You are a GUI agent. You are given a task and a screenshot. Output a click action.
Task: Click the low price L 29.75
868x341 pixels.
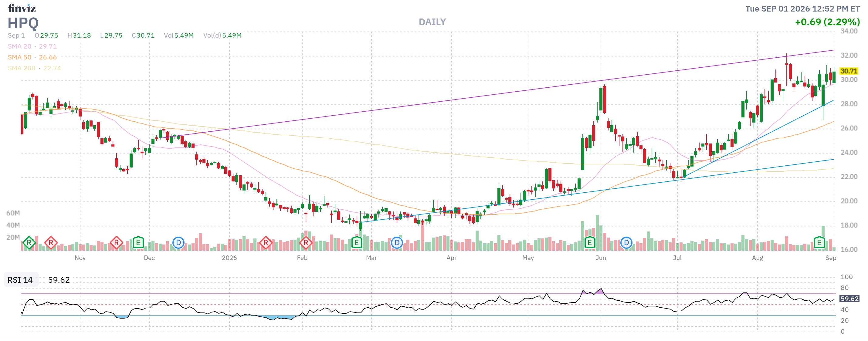click(111, 36)
